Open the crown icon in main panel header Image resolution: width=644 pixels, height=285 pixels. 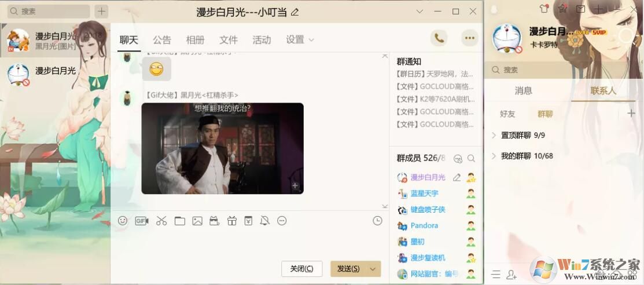[x=562, y=9]
